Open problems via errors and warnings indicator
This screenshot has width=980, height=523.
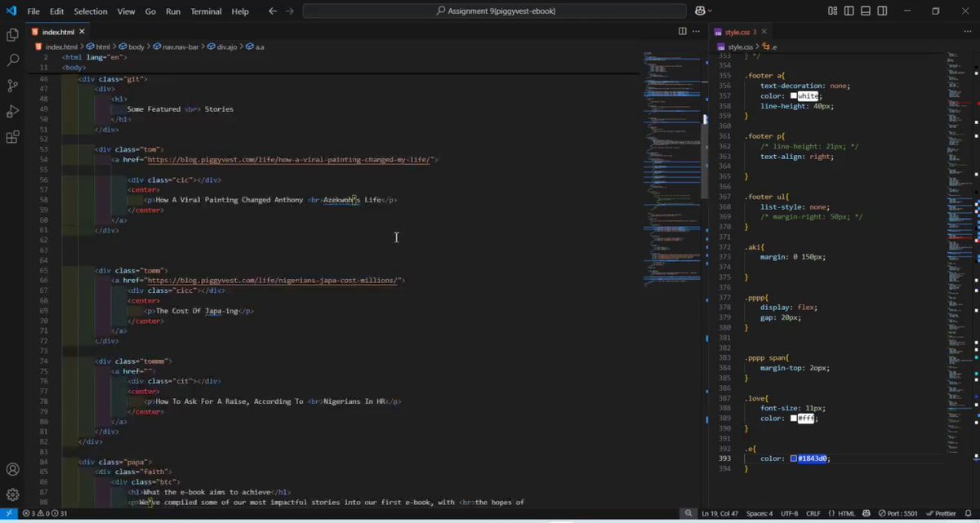click(44, 513)
